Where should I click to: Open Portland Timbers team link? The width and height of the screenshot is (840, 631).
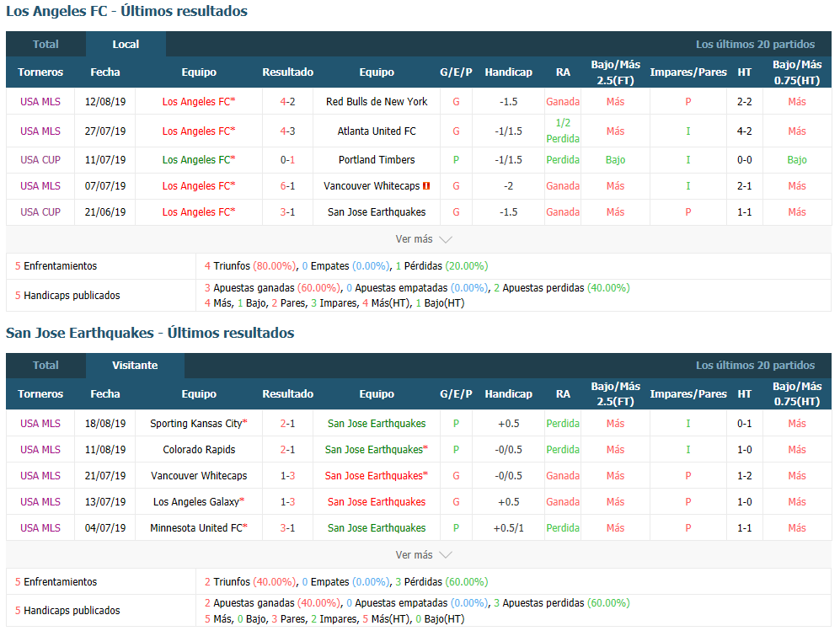377,159
